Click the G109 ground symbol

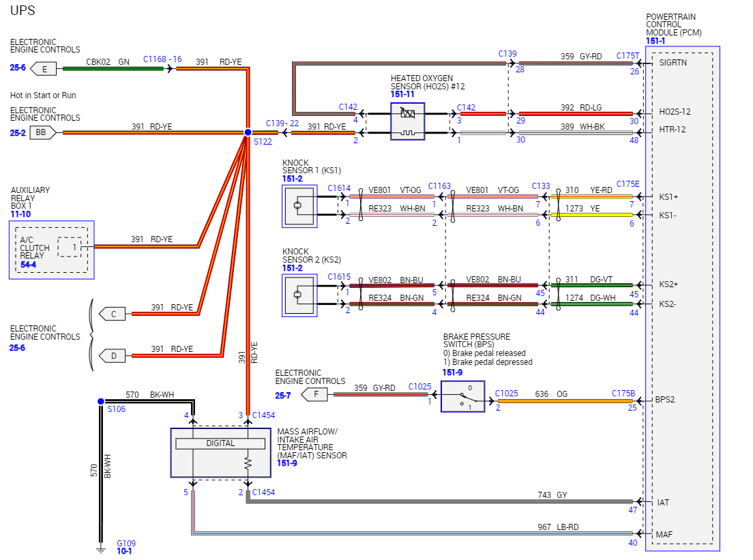tap(101, 548)
